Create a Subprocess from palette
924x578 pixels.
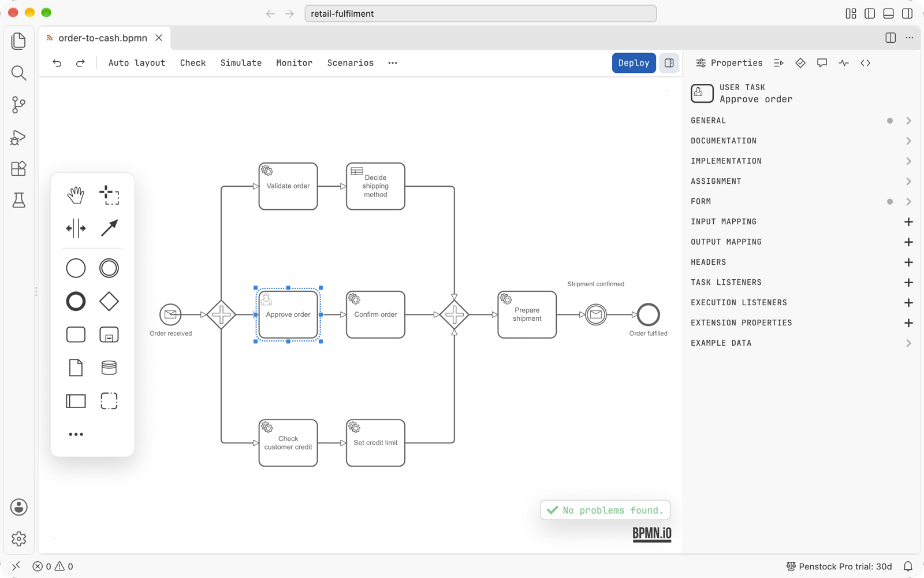(x=109, y=335)
